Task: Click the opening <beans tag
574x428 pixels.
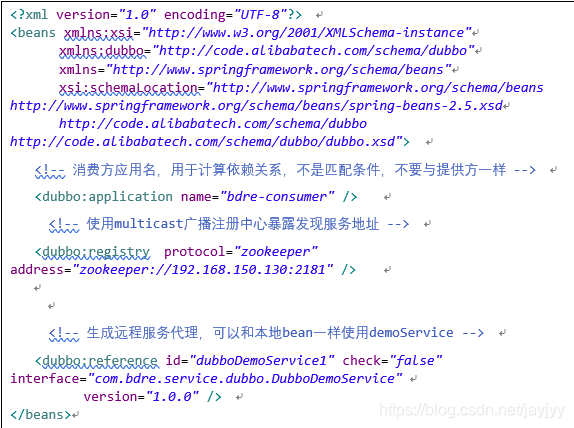Action: (x=33, y=33)
